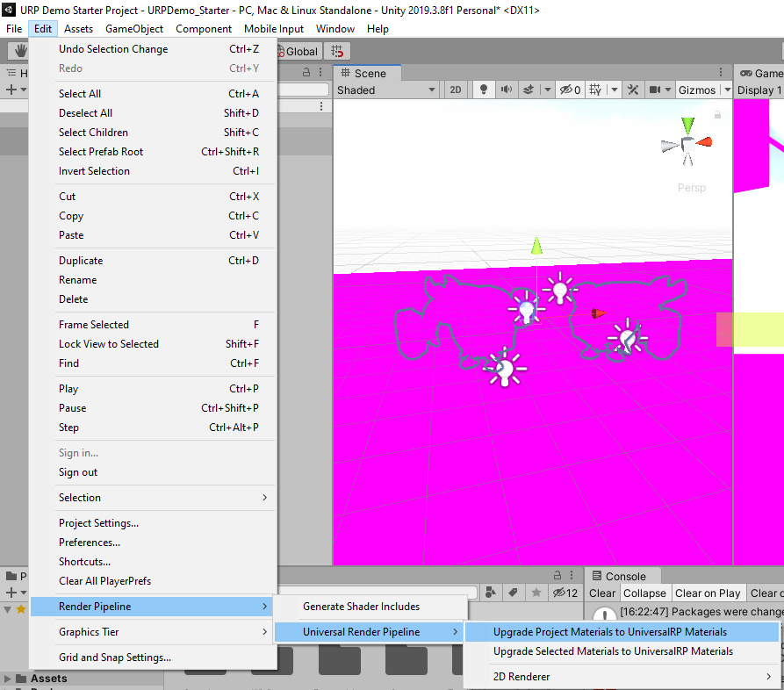This screenshot has width=784, height=690.
Task: Toggle 2D view mode in Scene
Action: [x=456, y=90]
